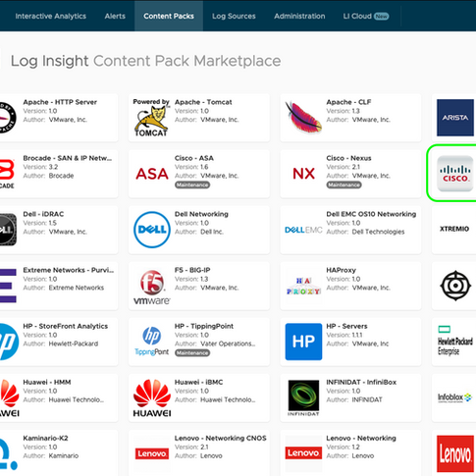Select the F5 - BIG-IP title

click(192, 270)
